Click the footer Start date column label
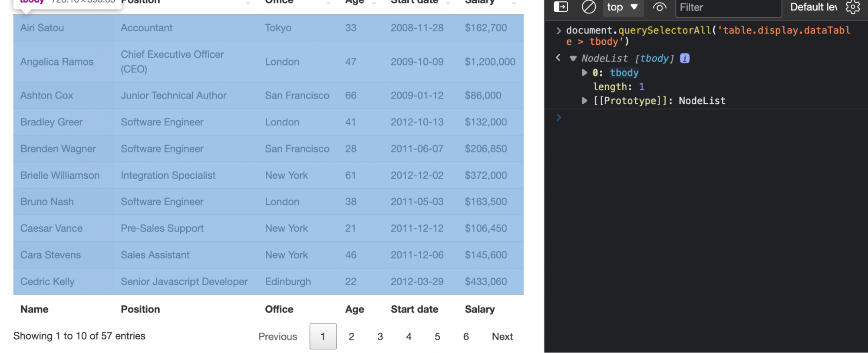Viewport: 868px width, 353px height. point(414,309)
